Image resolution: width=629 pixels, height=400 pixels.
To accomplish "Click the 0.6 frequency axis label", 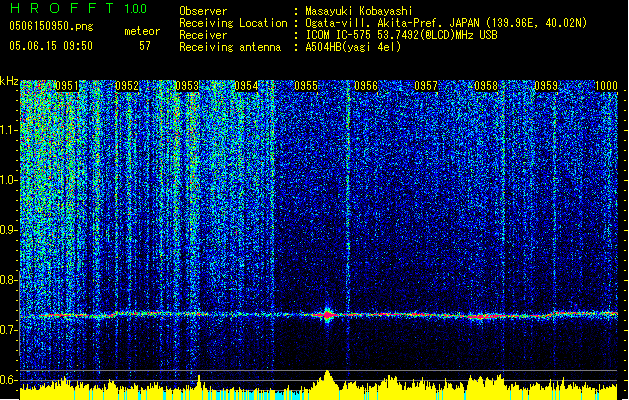I will pyautogui.click(x=9, y=380).
